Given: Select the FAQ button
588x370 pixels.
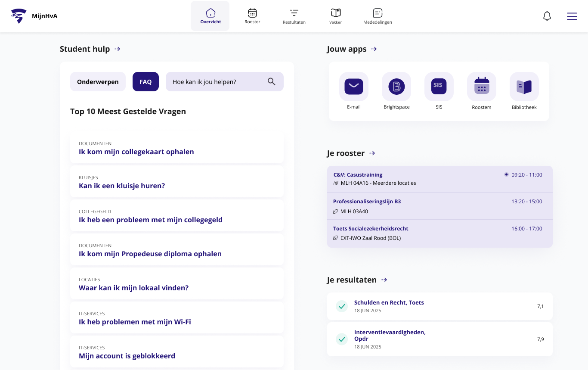Looking at the screenshot, I should tap(145, 82).
